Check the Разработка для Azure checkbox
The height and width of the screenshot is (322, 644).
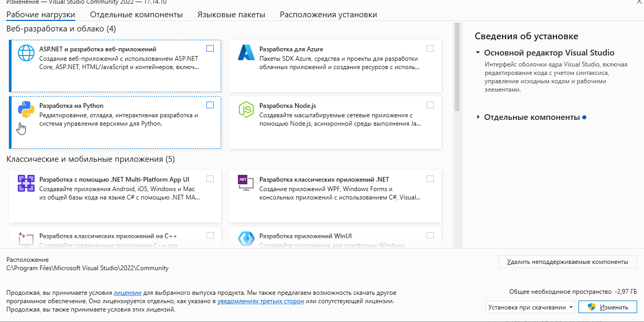point(430,49)
